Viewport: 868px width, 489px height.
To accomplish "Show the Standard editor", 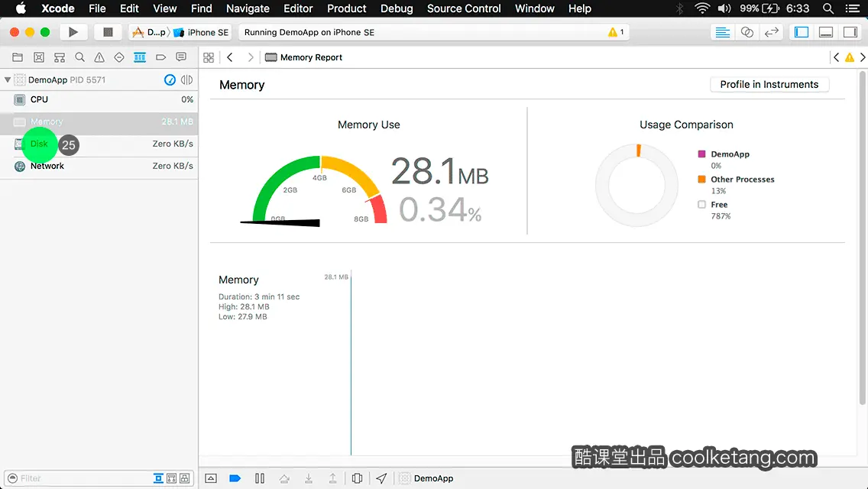I will pyautogui.click(x=722, y=32).
